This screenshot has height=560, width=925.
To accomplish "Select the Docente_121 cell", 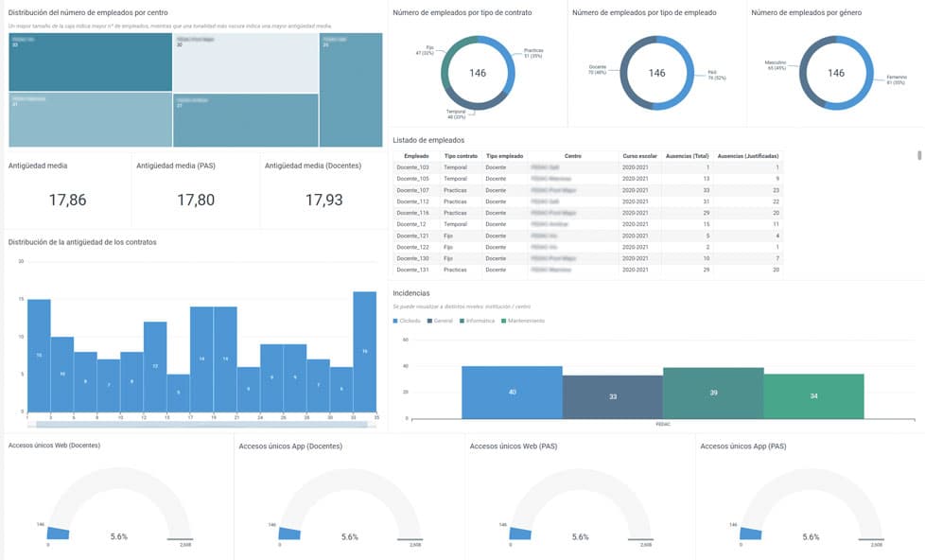I will point(413,236).
